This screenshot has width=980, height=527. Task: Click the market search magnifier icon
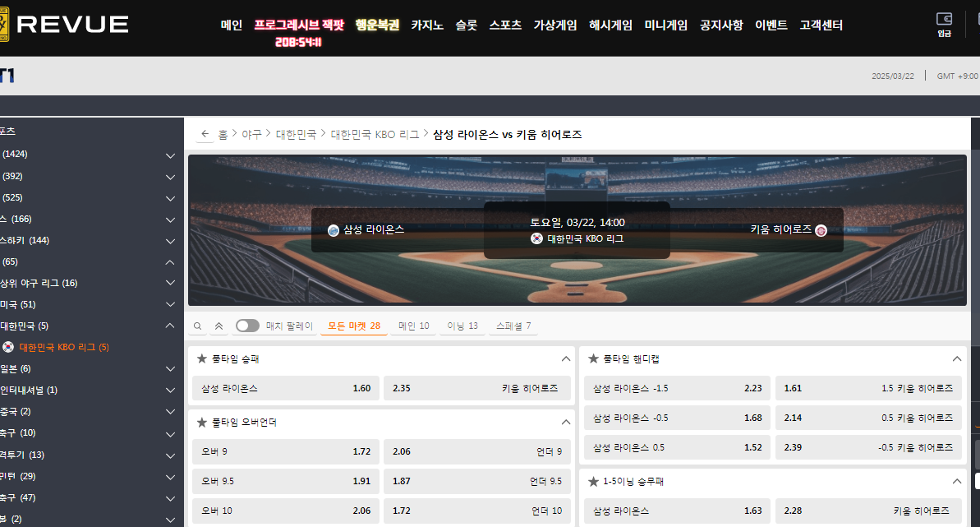pyautogui.click(x=197, y=326)
